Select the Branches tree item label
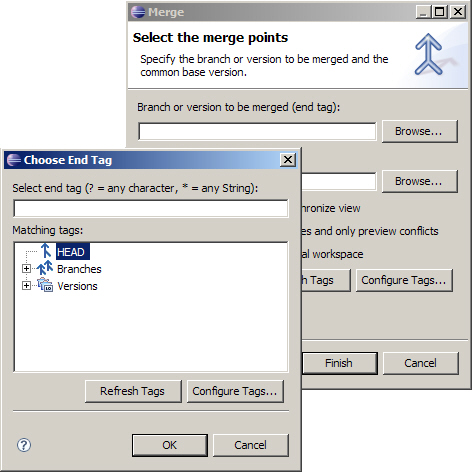This screenshot has height=472, width=472. pyautogui.click(x=79, y=269)
